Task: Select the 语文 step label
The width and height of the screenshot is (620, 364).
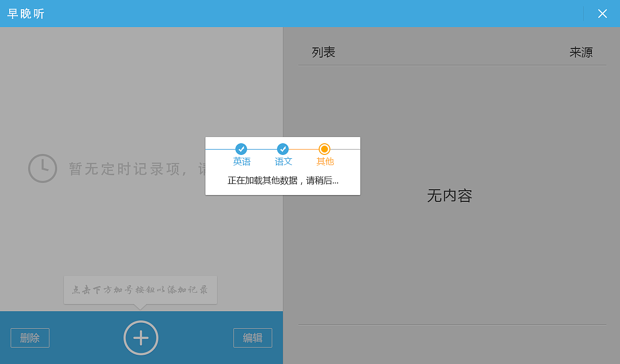Action: 283,162
